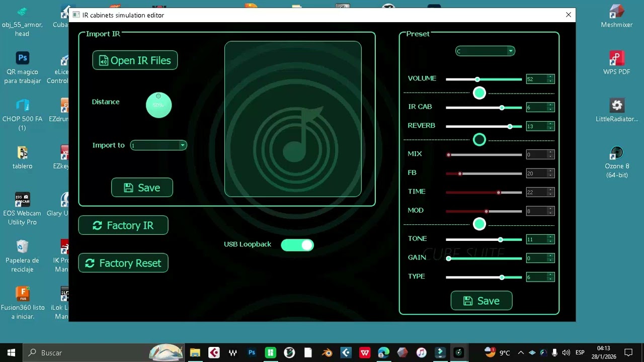644x362 pixels.
Task: Click the MOD slider handle
Action: 486,211
